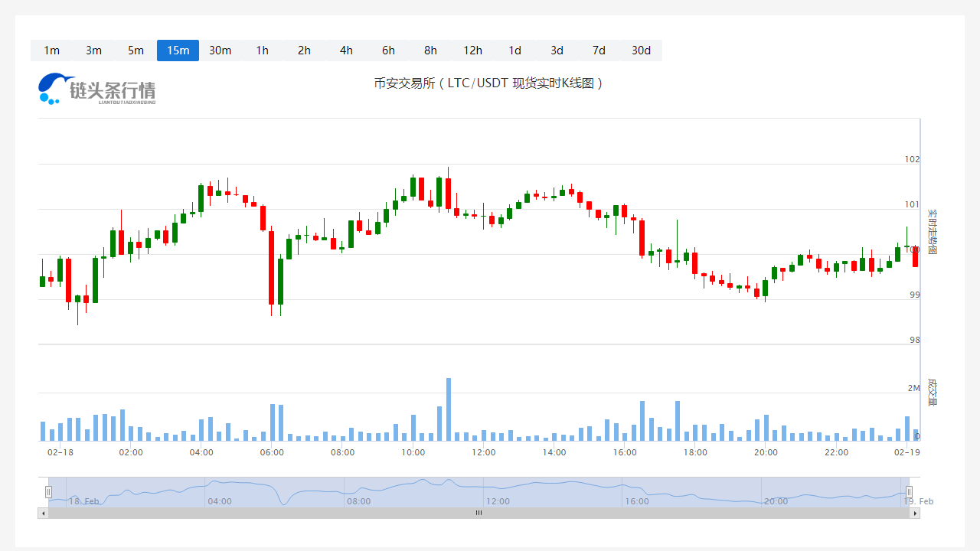Click the tallest volume bar near 11:00

[x=449, y=409]
